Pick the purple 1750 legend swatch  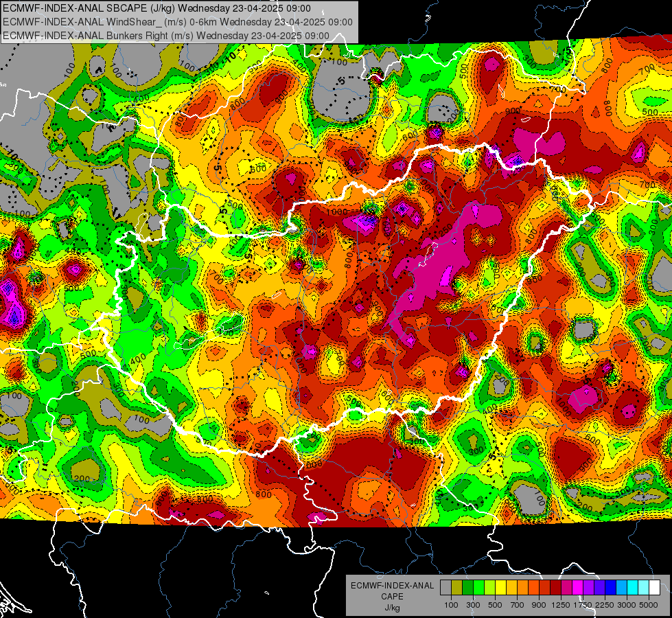(x=588, y=588)
